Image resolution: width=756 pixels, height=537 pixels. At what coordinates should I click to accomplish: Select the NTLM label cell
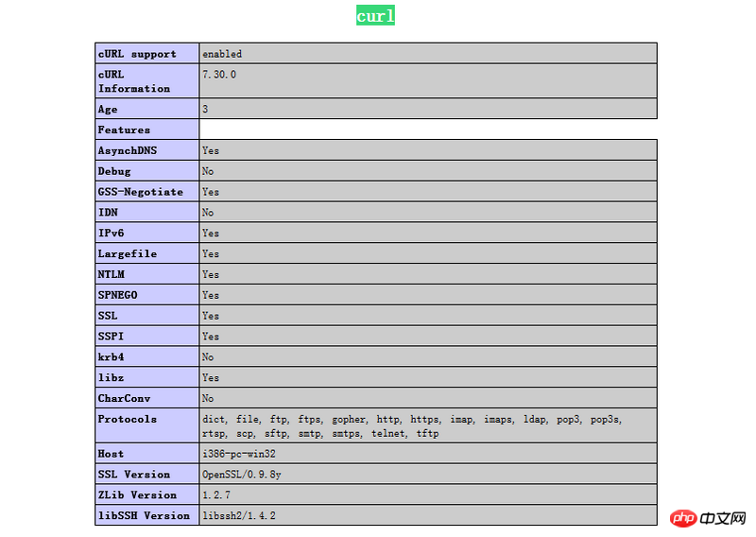pos(147,274)
